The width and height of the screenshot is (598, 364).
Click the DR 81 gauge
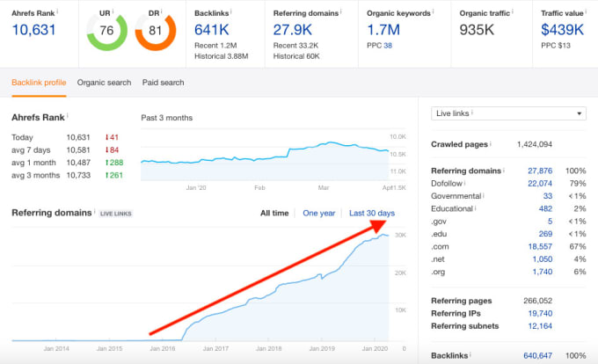[156, 31]
